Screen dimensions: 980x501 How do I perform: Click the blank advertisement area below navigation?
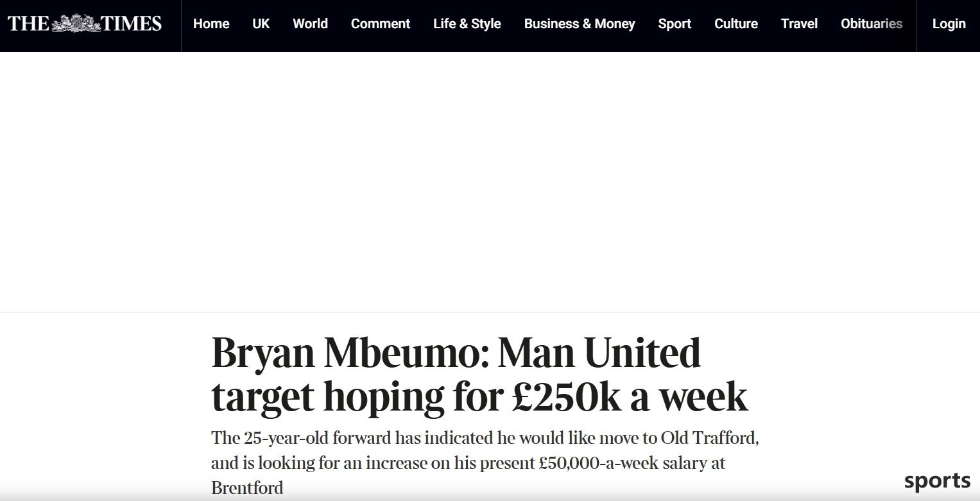coord(490,182)
